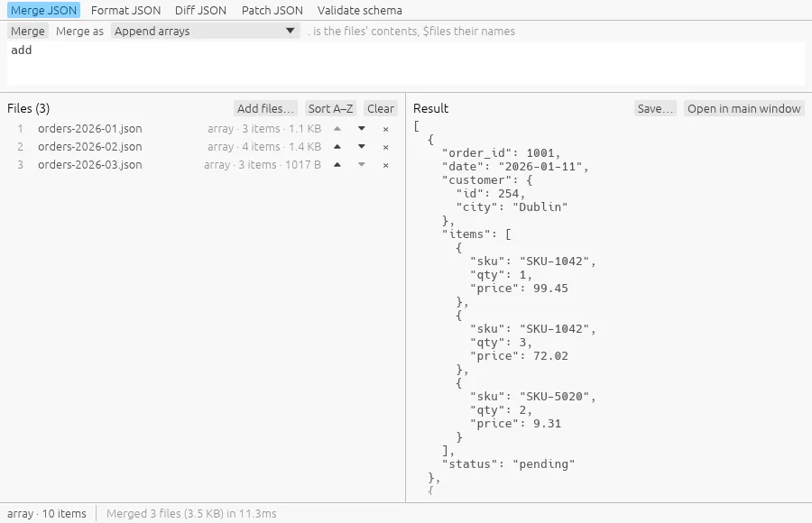Click 'array · 4 items · 1.4 KB' info
This screenshot has width=812, height=523.
pyautogui.click(x=264, y=147)
